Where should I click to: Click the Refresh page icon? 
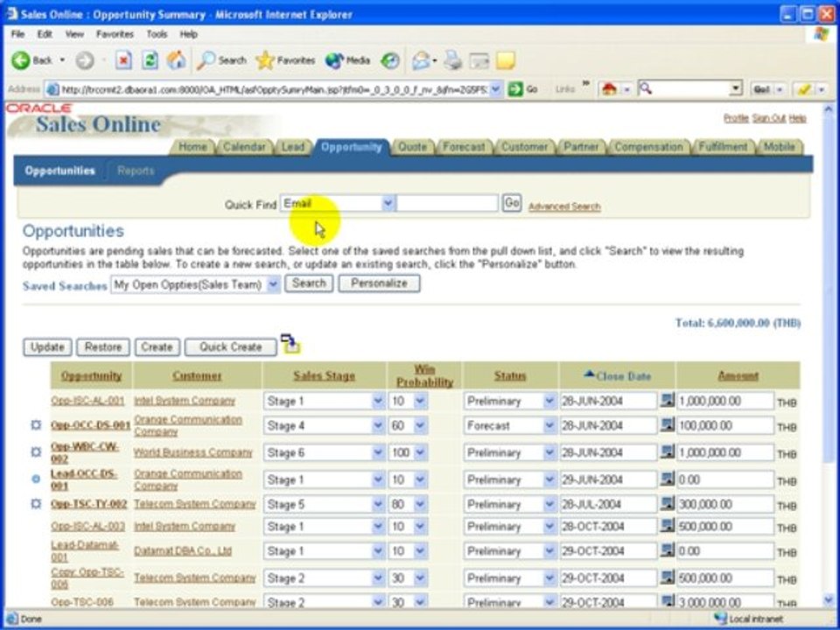pos(150,60)
